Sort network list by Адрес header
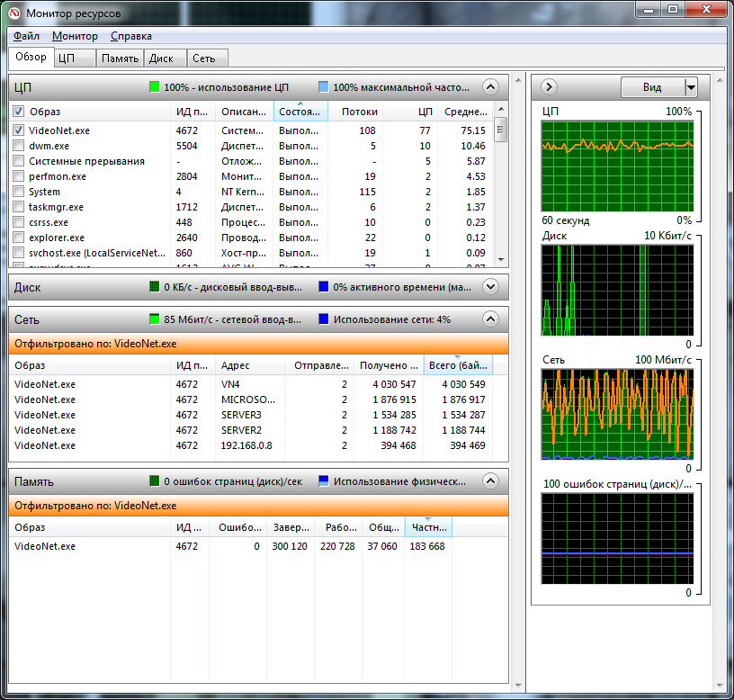Viewport: 734px width, 700px height. click(250, 365)
